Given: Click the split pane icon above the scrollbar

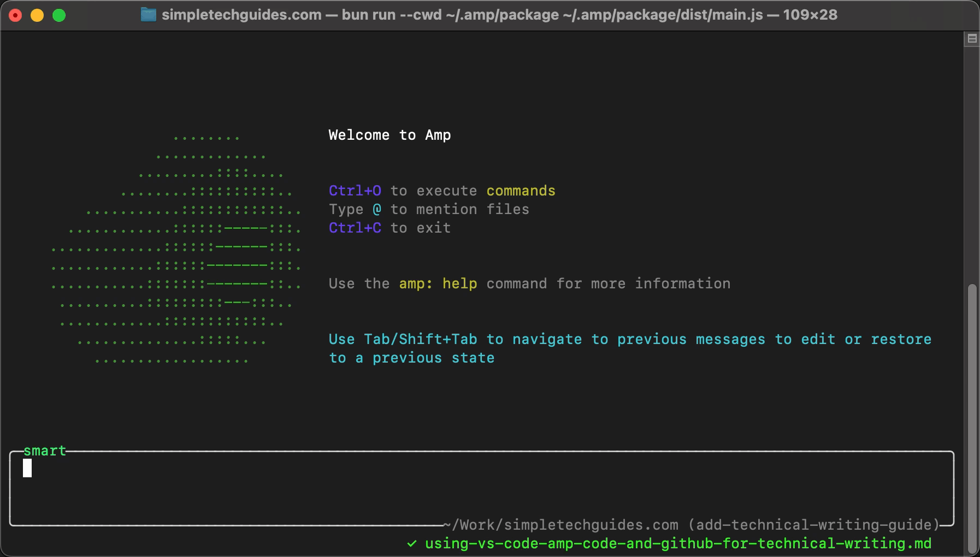Looking at the screenshot, I should coord(972,38).
